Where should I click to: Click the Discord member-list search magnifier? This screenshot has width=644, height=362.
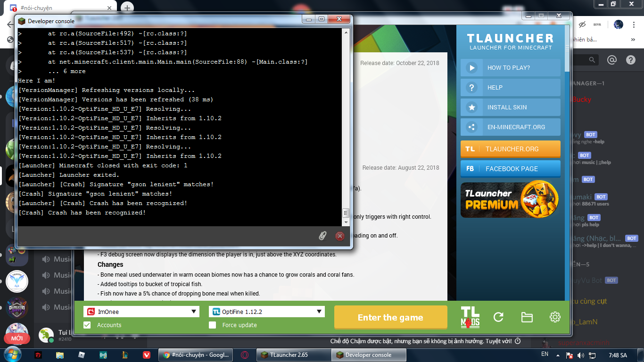point(592,60)
